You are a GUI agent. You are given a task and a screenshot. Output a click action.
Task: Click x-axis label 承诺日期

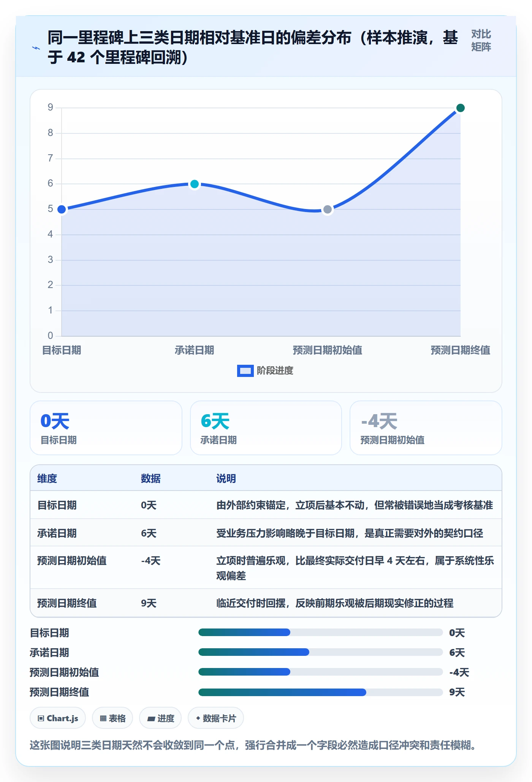195,350
